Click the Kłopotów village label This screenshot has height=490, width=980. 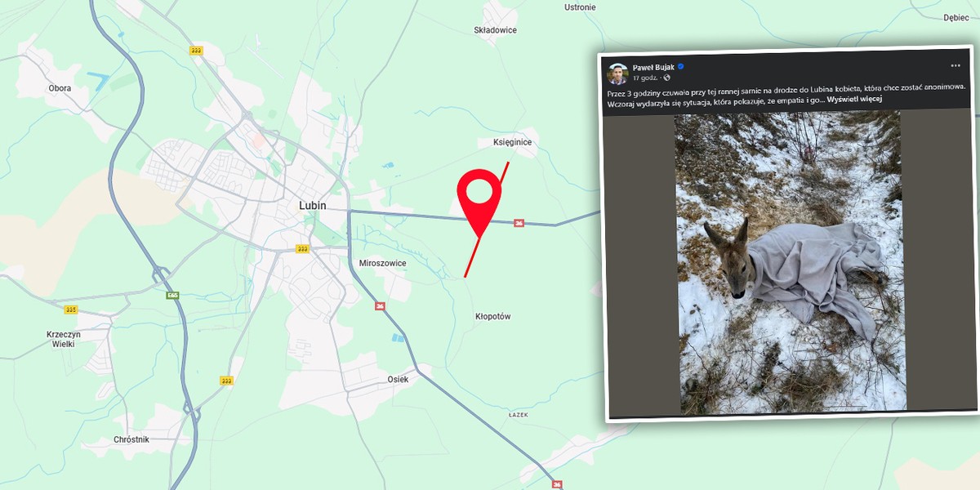(x=492, y=316)
